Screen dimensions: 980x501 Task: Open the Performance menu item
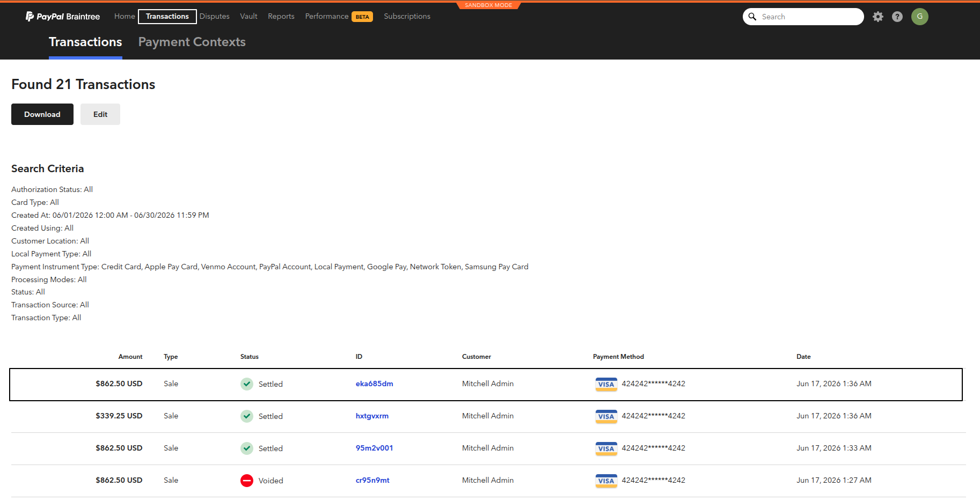tap(327, 16)
